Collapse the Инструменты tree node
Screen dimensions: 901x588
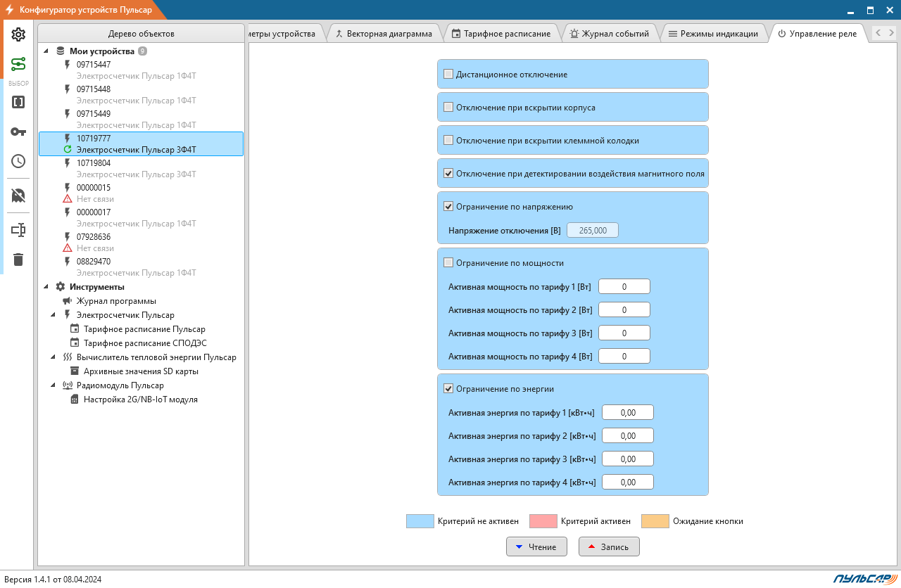pos(46,287)
